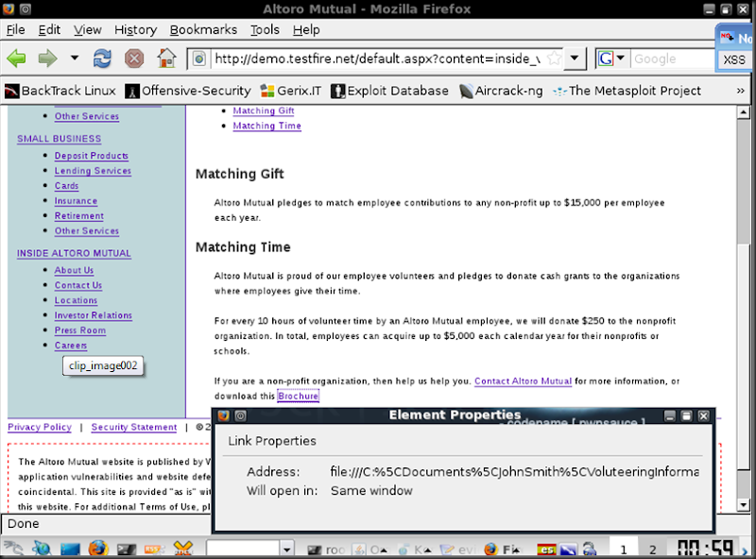Open the Cards link in the sidebar
The width and height of the screenshot is (756, 559).
click(x=66, y=185)
